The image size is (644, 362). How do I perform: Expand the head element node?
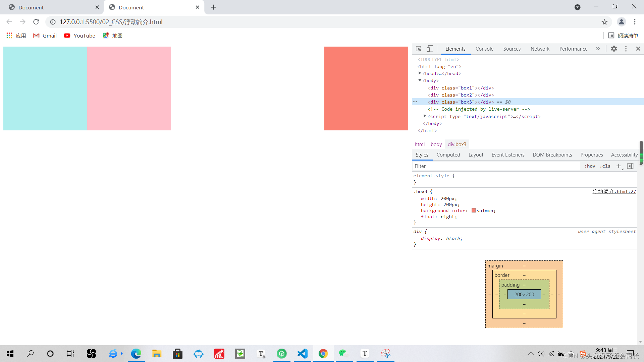(x=420, y=73)
